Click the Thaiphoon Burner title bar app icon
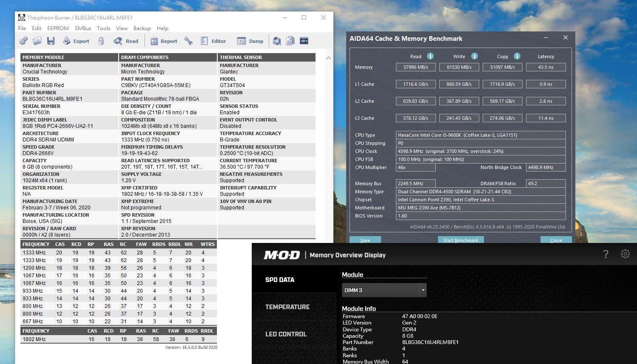Image resolution: width=637 pixels, height=364 pixels. click(22, 17)
